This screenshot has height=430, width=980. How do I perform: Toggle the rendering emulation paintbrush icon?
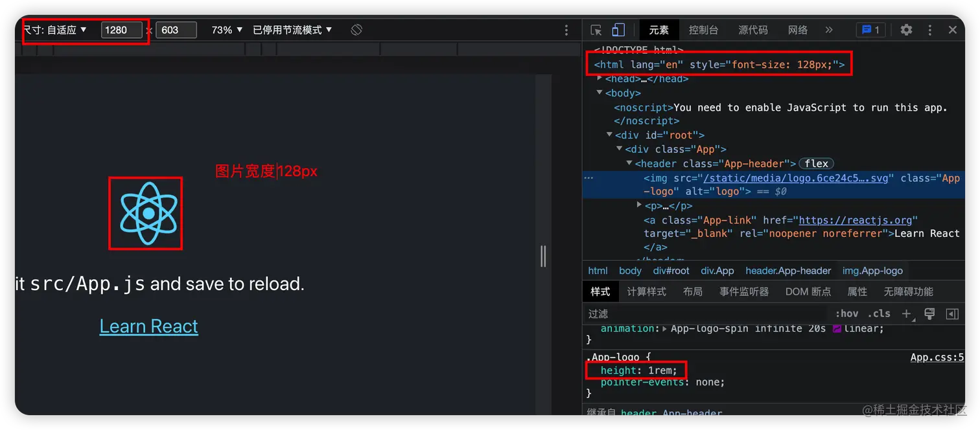pos(929,313)
